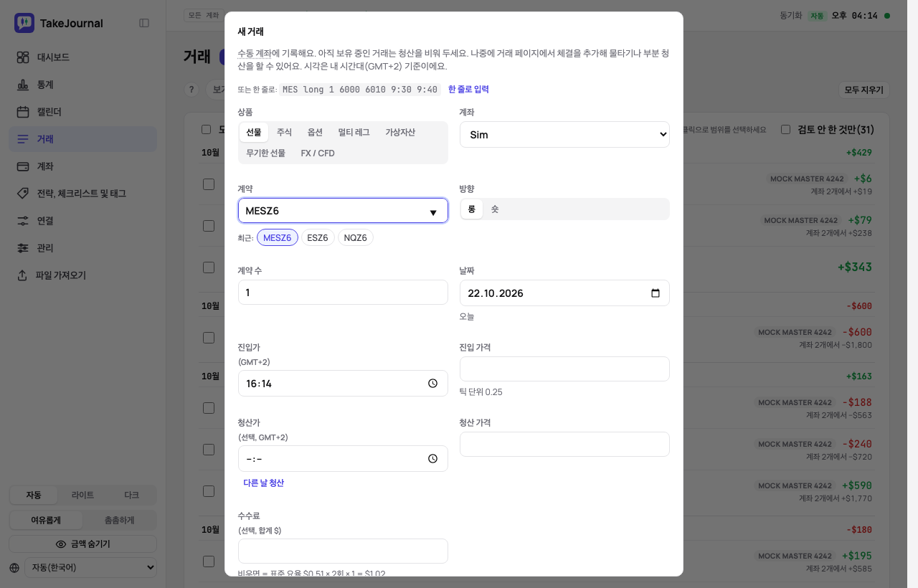Select 거래 in the sidebar
Viewport: 918px width, 588px height.
click(82, 139)
